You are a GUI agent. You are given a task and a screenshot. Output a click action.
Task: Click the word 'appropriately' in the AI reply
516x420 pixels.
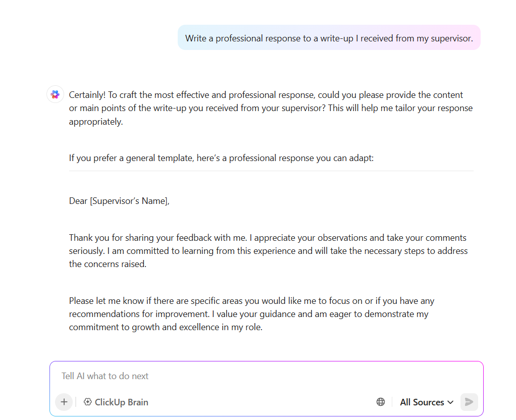pos(95,122)
